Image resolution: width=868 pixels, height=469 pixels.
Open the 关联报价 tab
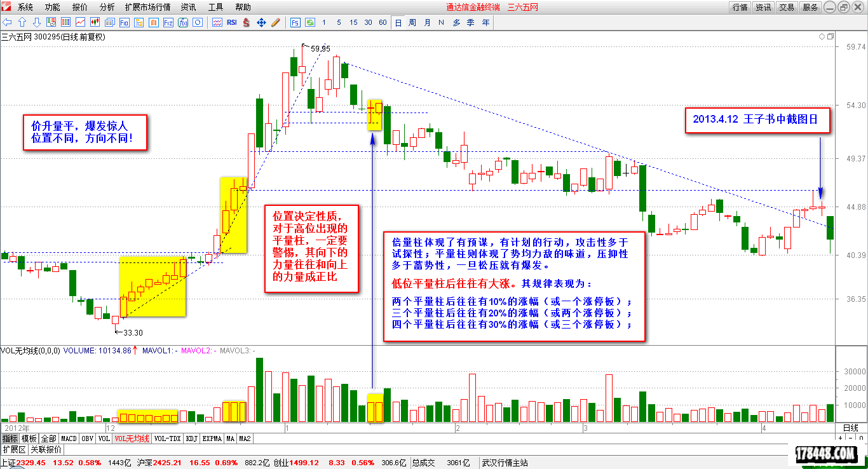[x=47, y=449]
